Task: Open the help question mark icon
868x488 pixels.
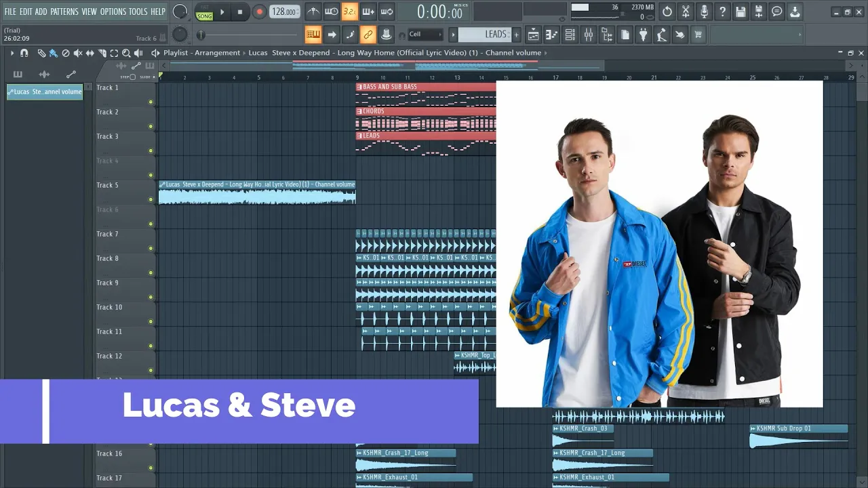Action: pyautogui.click(x=722, y=12)
